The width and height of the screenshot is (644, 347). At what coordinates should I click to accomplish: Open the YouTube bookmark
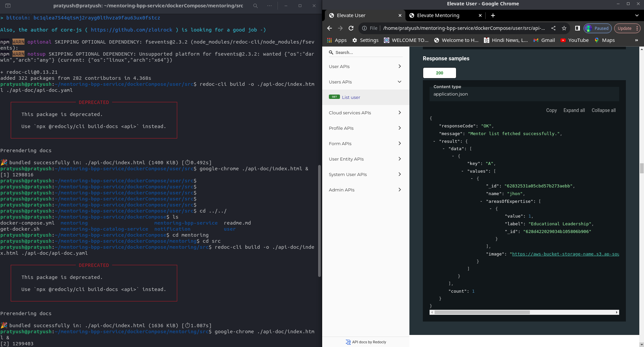click(x=575, y=40)
